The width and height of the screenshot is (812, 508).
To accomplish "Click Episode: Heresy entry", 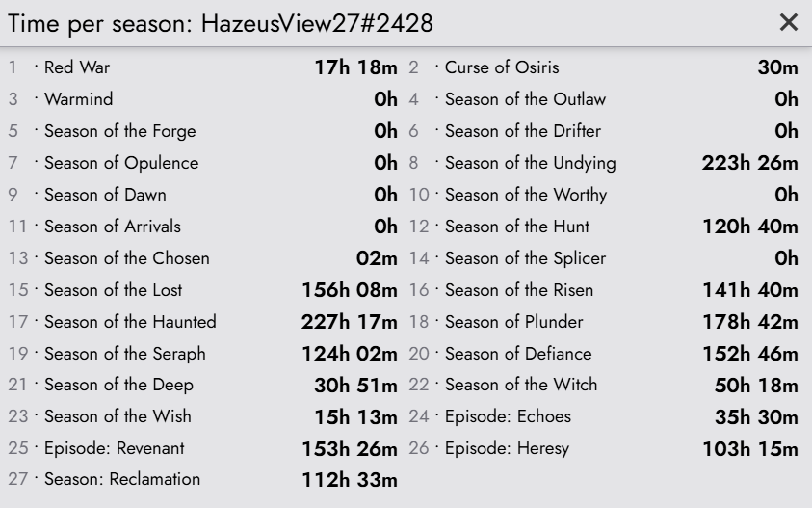I will click(603, 448).
